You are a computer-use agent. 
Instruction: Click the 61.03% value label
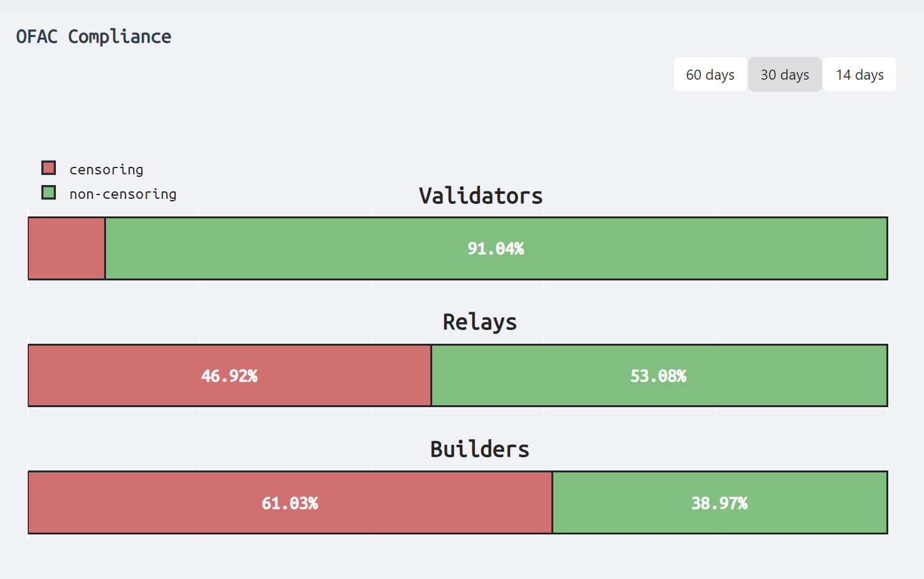pyautogui.click(x=290, y=503)
